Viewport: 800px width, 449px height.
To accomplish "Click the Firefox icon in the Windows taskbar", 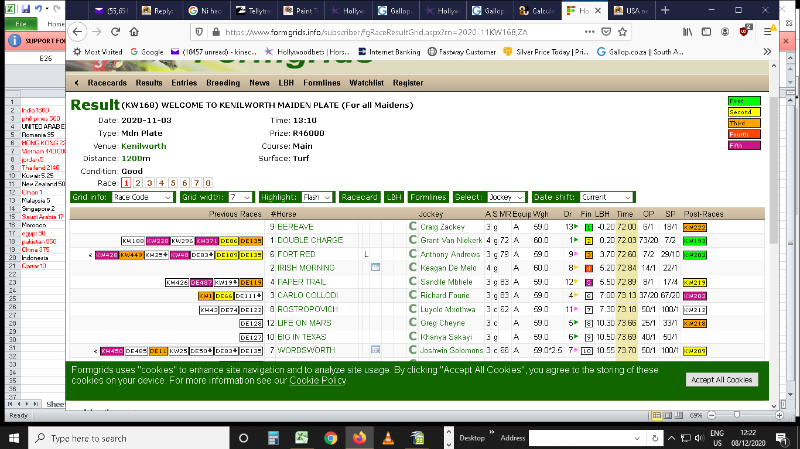I will pos(359,438).
